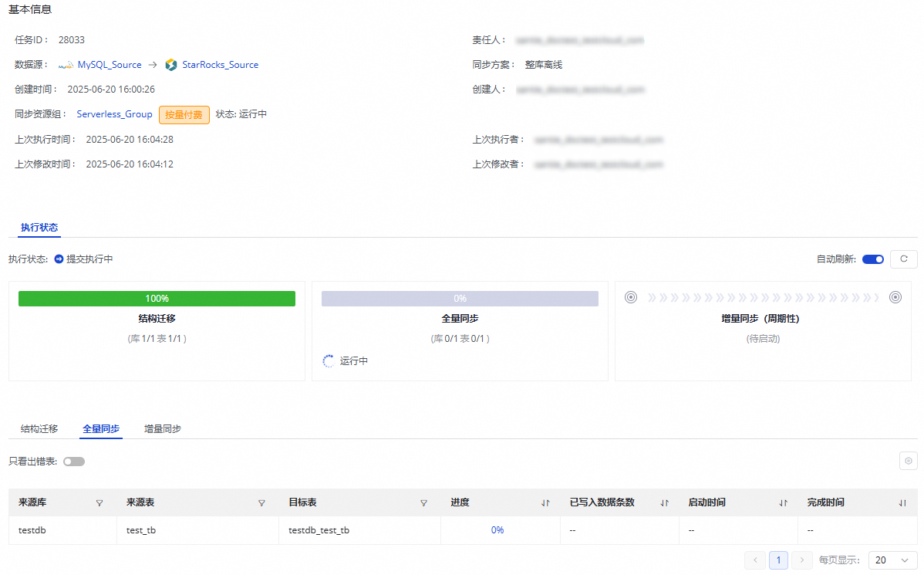This screenshot has height=575, width=924.
Task: Click the 增量同步 chevron progress track
Action: [x=763, y=297]
